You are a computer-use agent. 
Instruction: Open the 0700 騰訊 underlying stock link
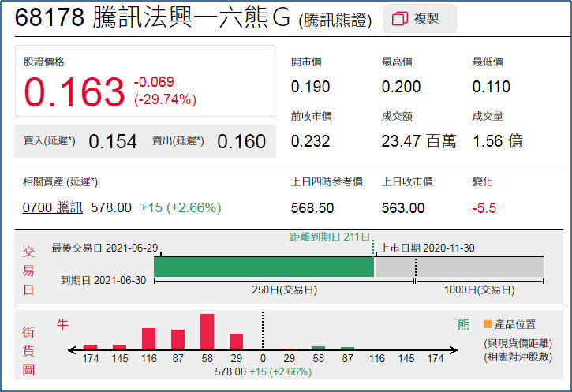(x=53, y=207)
